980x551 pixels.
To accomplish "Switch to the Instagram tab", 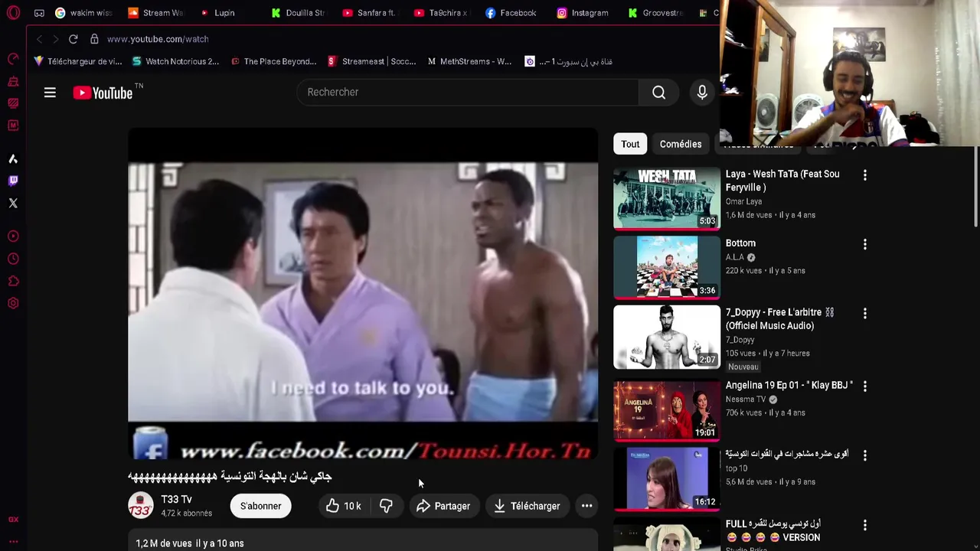I will [584, 13].
